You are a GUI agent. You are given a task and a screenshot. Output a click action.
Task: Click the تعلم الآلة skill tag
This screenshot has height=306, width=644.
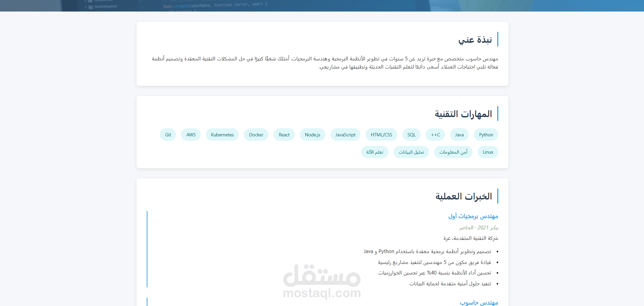coord(375,152)
